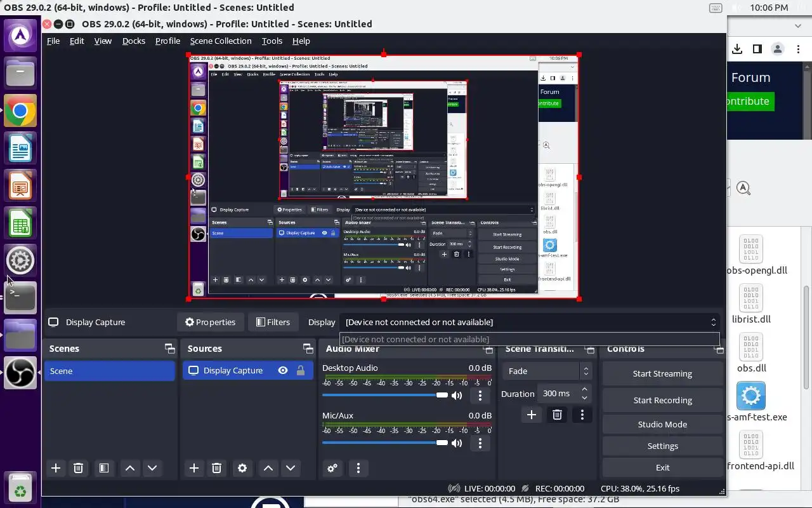Remove transition with trash icon
812x508 pixels.
pyautogui.click(x=557, y=415)
